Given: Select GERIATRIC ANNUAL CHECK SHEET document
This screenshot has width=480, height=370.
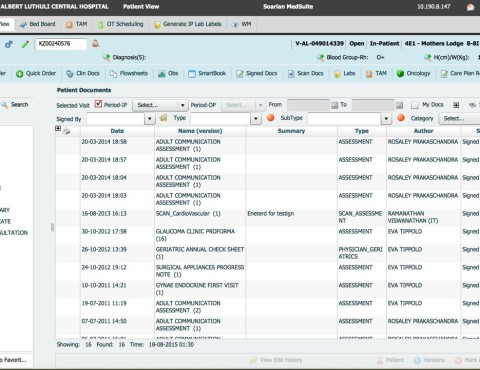Looking at the screenshot, I should point(200,253).
